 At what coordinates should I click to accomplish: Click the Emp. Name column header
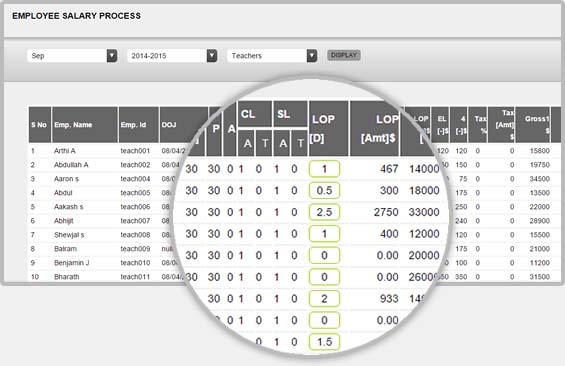click(85, 125)
